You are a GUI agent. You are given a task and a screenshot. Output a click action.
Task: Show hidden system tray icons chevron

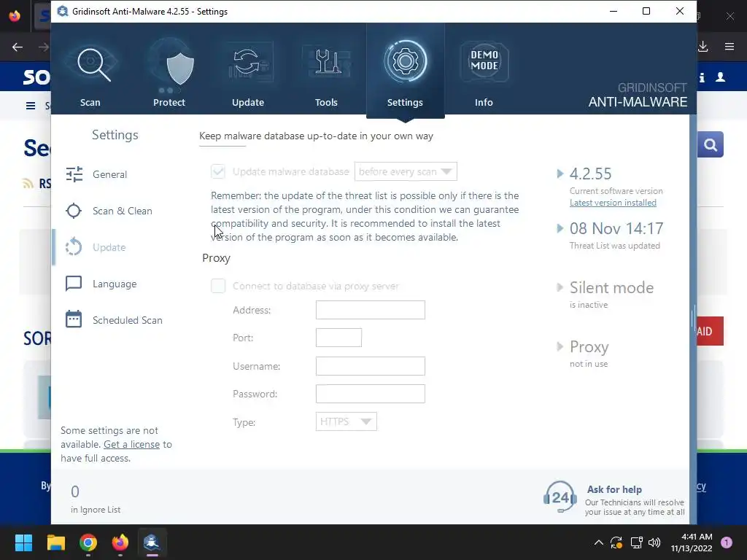tap(599, 542)
